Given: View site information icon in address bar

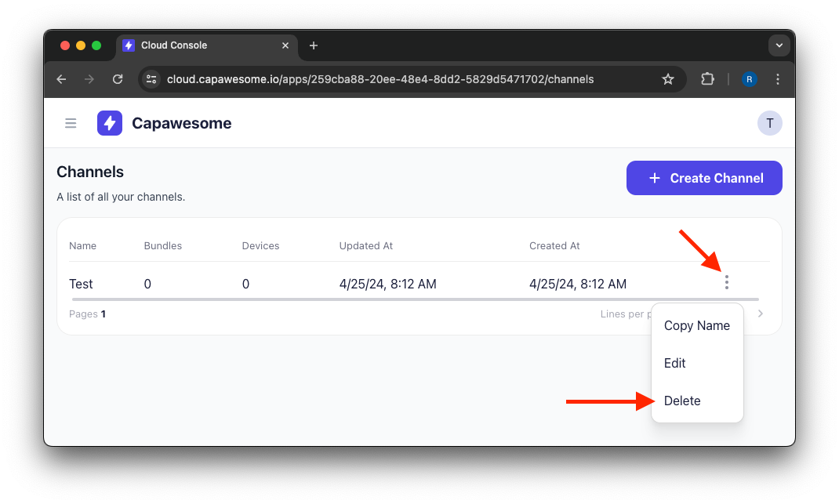Looking at the screenshot, I should point(152,79).
